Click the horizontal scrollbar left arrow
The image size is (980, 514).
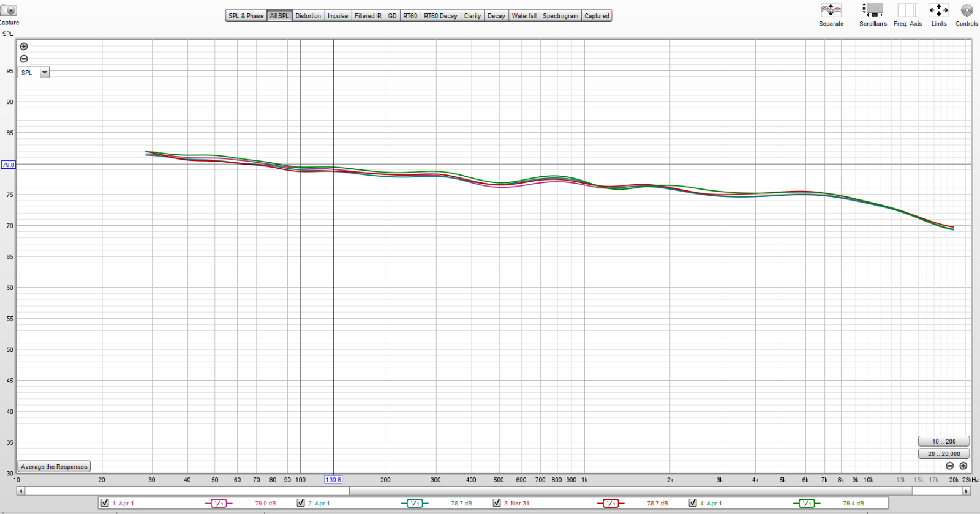(20, 491)
